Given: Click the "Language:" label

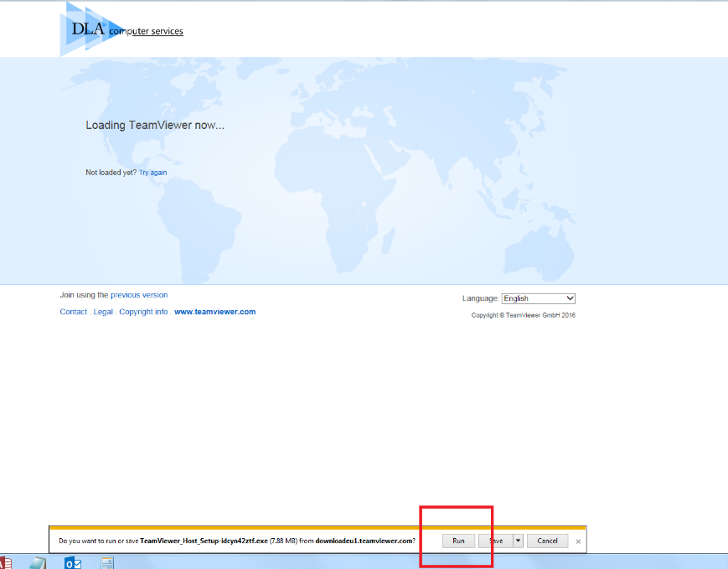Looking at the screenshot, I should pyautogui.click(x=481, y=298).
